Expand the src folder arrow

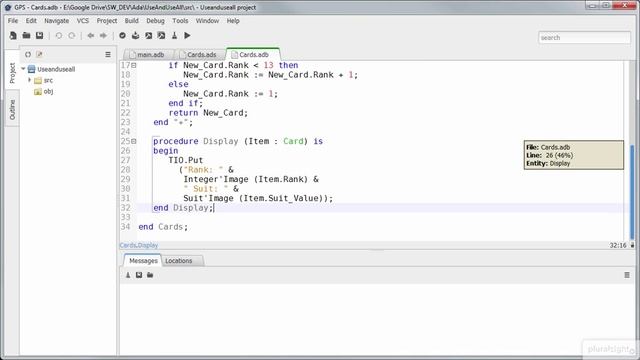coord(29,80)
